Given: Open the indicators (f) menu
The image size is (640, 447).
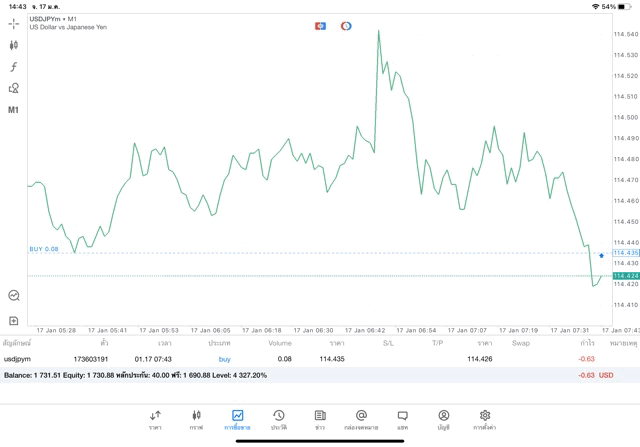Looking at the screenshot, I should click(13, 67).
